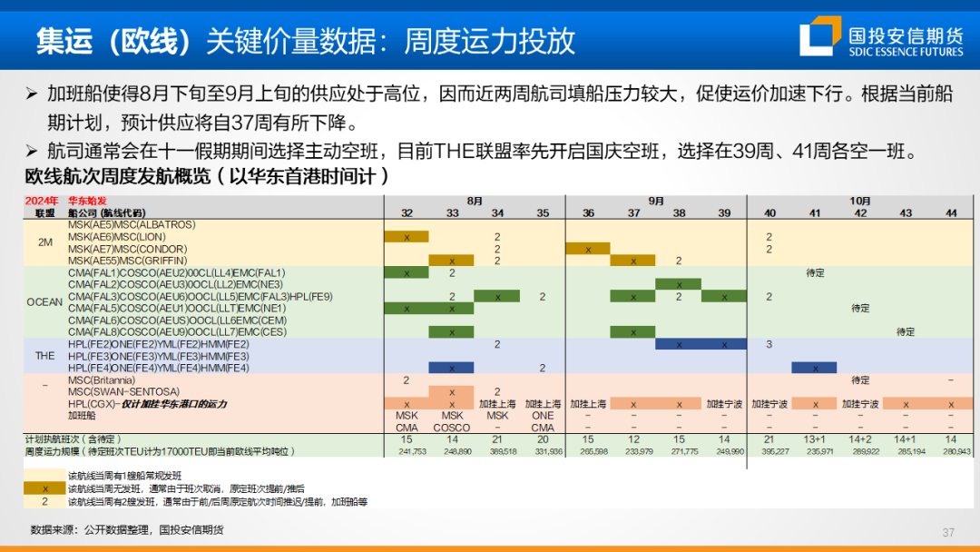The height and width of the screenshot is (552, 980).
Task: Click the CMA(FAL5)COSCO(AEU1) row label
Action: pos(177,308)
